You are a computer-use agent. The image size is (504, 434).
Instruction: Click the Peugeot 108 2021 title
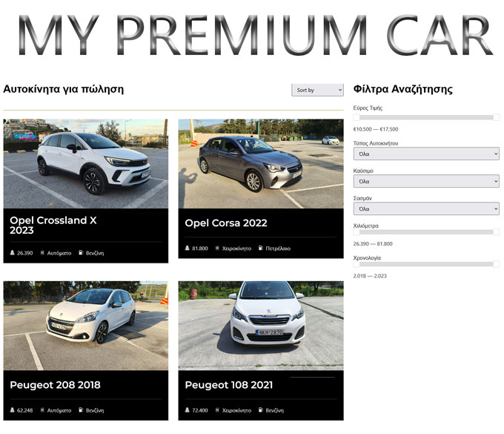[x=229, y=385]
